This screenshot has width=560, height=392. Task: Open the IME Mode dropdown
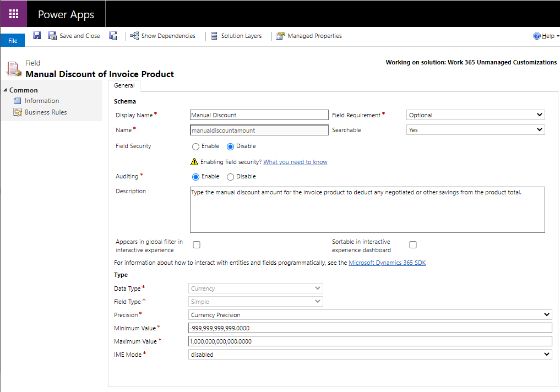click(x=370, y=354)
